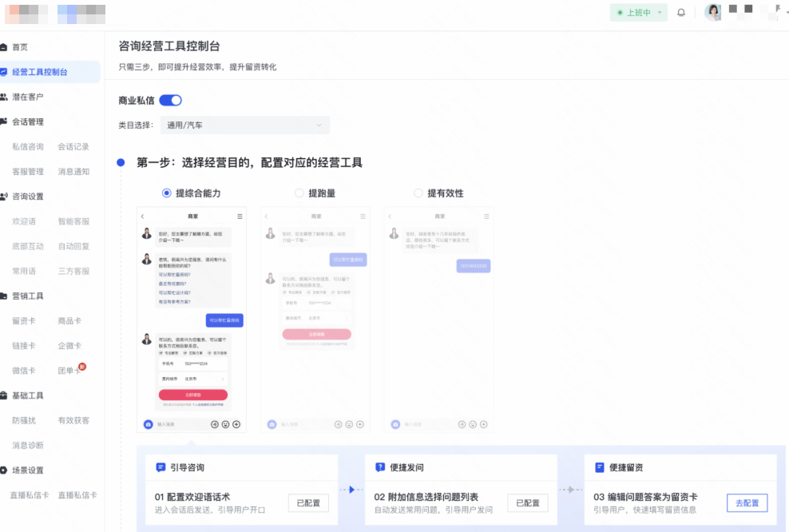Screen dimensions: 789x532
Task: Toggle the 商业私信 switch
Action: click(x=171, y=100)
